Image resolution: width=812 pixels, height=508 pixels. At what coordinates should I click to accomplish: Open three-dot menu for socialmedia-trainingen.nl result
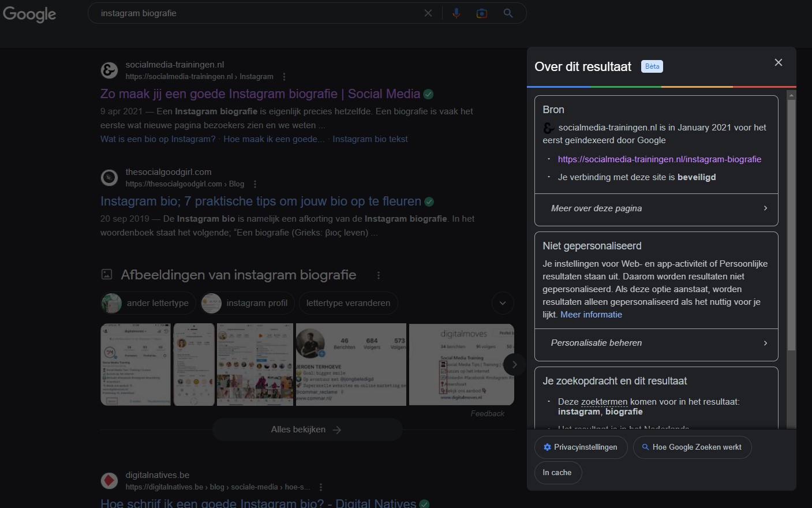pos(284,77)
